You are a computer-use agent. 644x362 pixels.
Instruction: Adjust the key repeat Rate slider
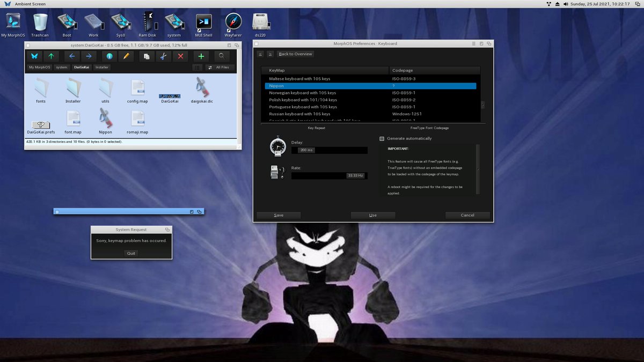pyautogui.click(x=330, y=175)
